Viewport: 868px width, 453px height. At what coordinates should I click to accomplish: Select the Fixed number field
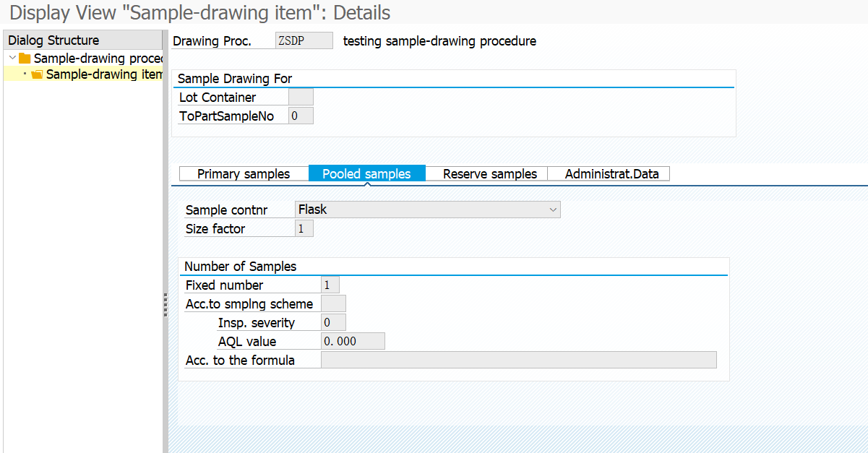click(x=330, y=285)
